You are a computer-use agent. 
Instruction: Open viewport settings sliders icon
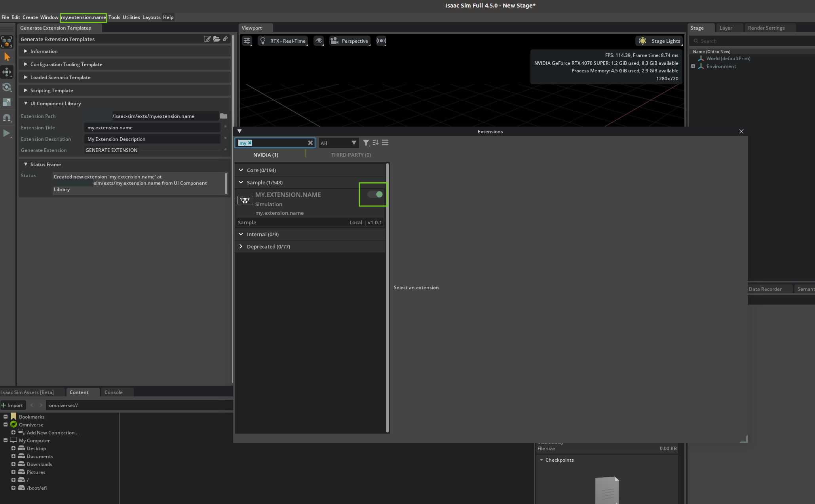coord(247,41)
